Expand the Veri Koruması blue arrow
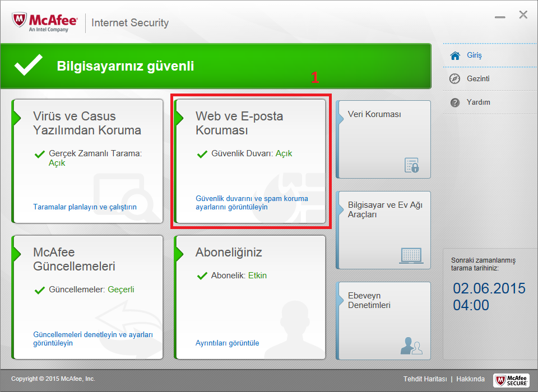538x392 pixels. point(341,118)
